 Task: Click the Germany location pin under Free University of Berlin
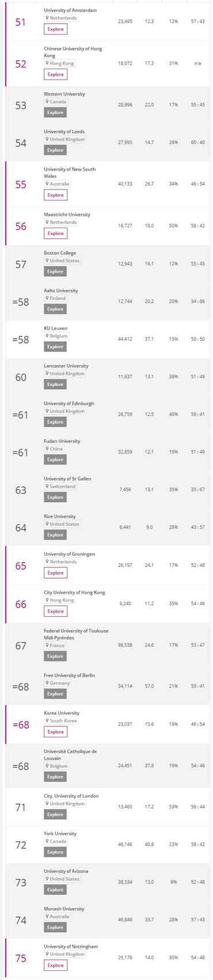(x=47, y=683)
